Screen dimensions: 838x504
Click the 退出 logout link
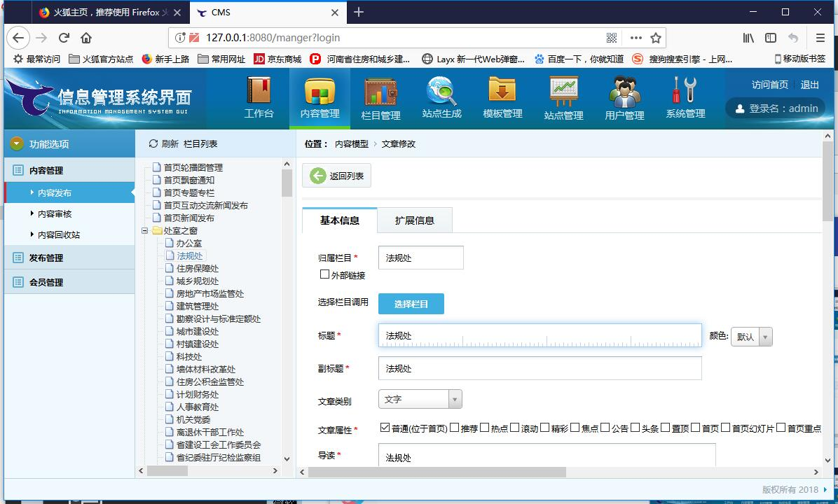[809, 85]
